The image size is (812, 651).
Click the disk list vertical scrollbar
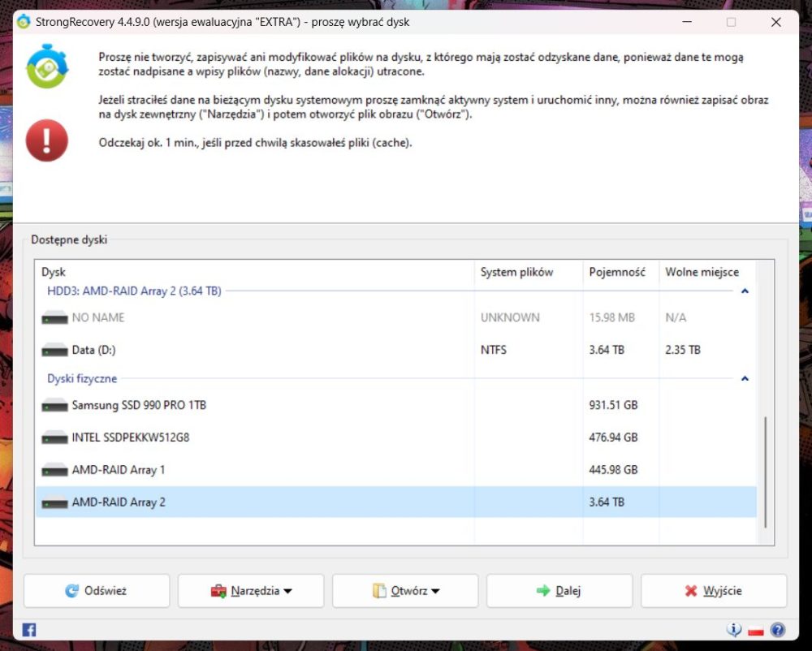766,472
